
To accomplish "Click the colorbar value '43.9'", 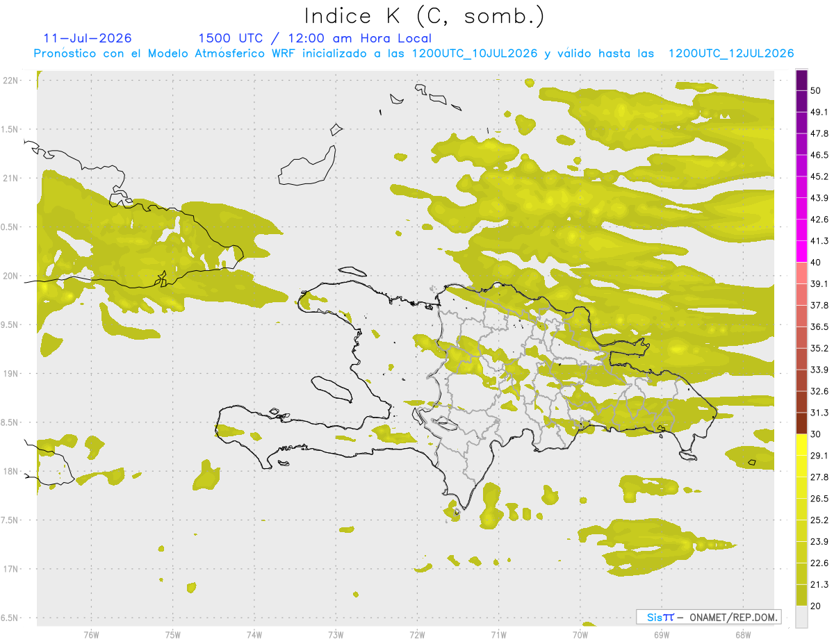I will point(819,198).
